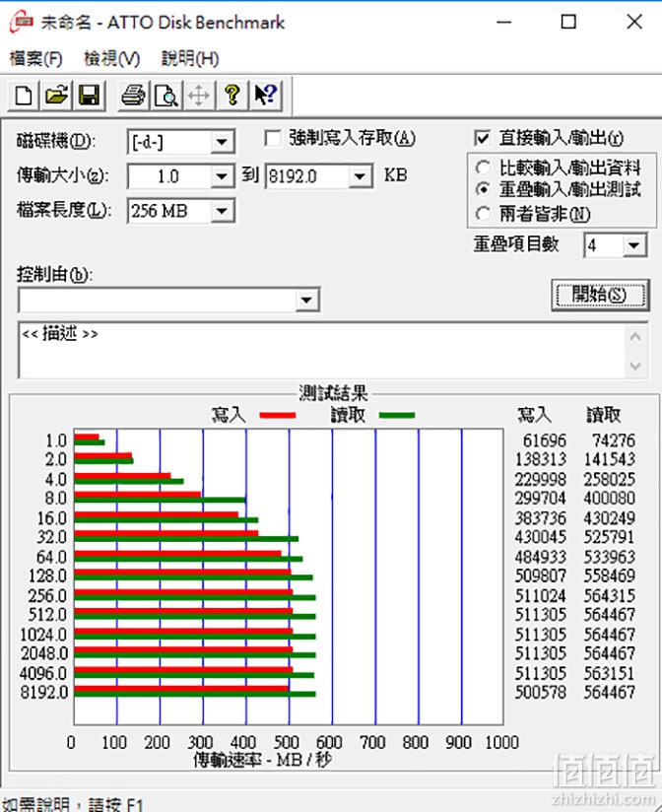This screenshot has width=662, height=812.
Task: Open help with the question mark icon
Action: tap(232, 96)
